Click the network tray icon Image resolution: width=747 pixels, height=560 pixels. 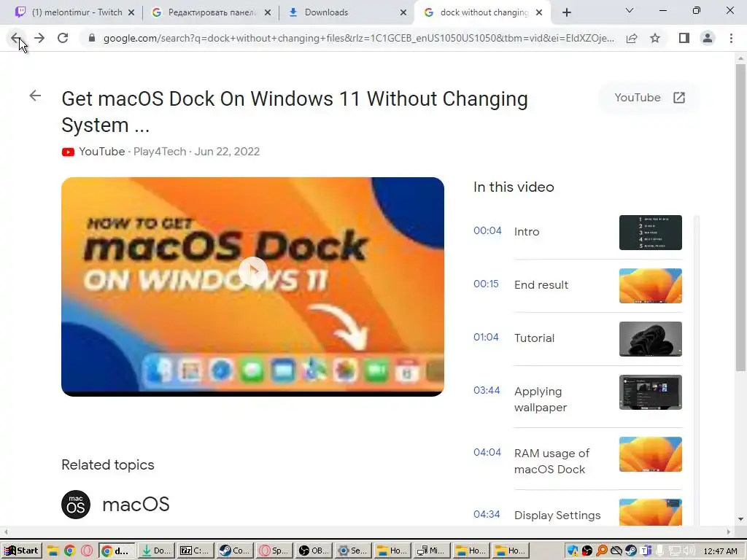(675, 551)
